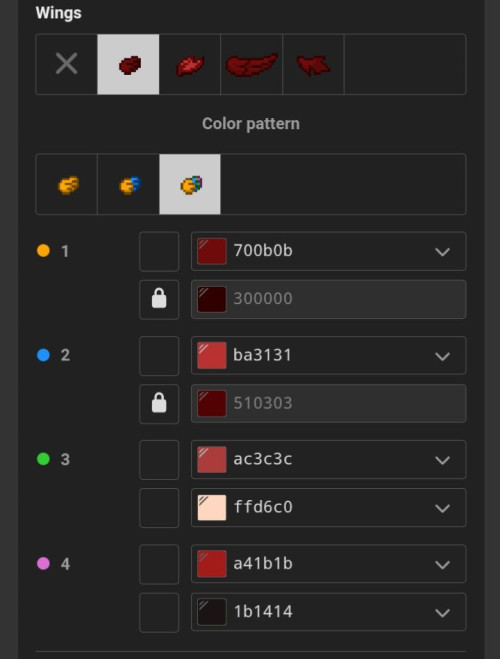Select the multi-color wing pattern
This screenshot has height=659, width=500.
point(190,184)
